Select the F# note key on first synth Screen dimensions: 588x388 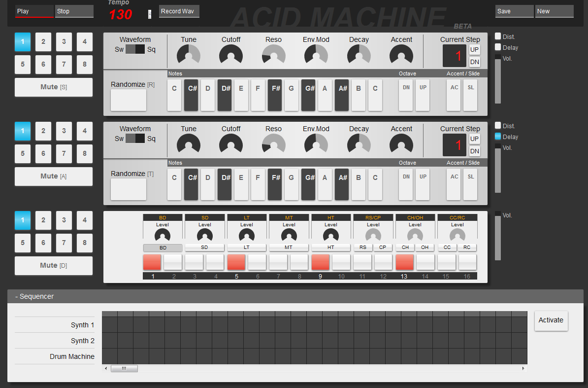[275, 95]
